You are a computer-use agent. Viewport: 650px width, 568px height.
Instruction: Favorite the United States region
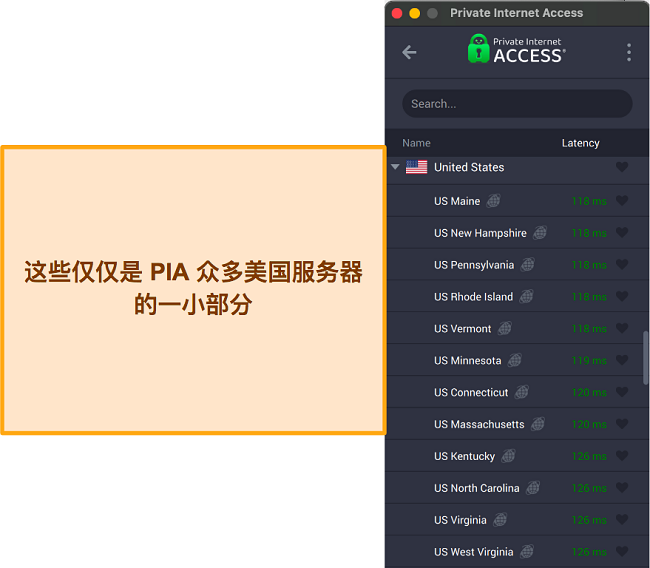pos(622,167)
